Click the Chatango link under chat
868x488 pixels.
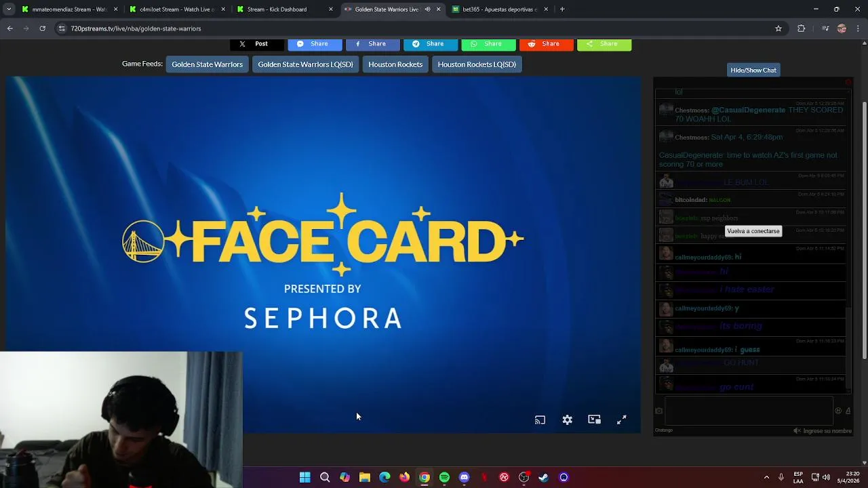click(x=664, y=430)
